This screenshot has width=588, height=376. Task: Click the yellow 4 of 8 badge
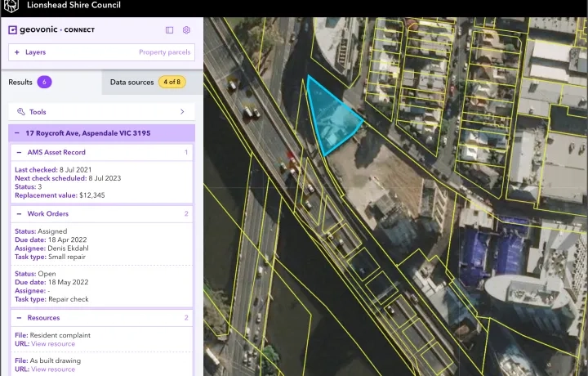(172, 82)
